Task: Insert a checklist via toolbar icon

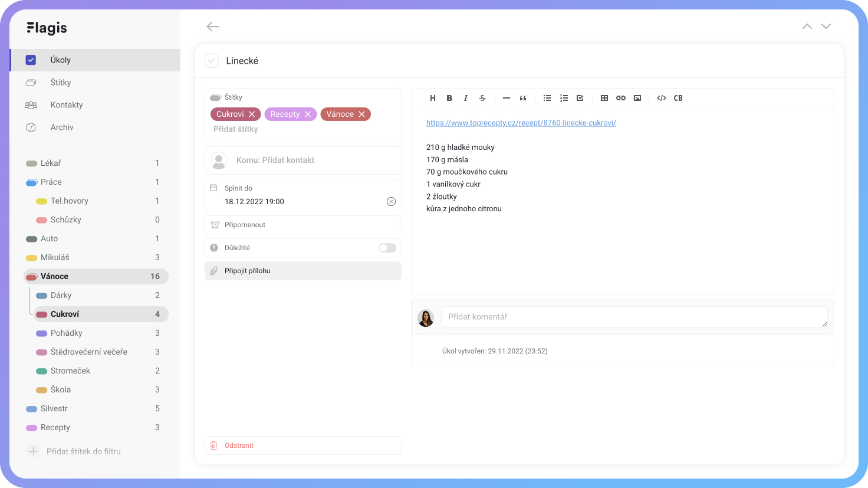Action: coord(580,98)
